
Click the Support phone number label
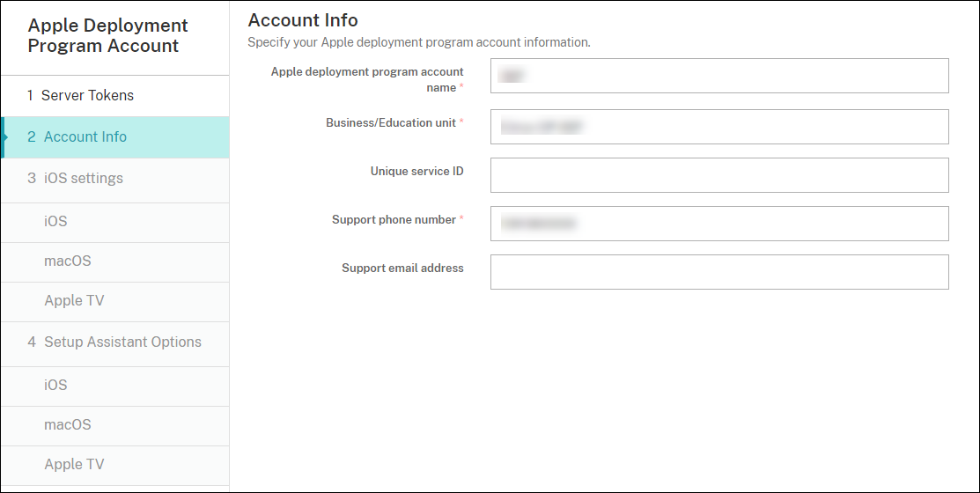[394, 219]
